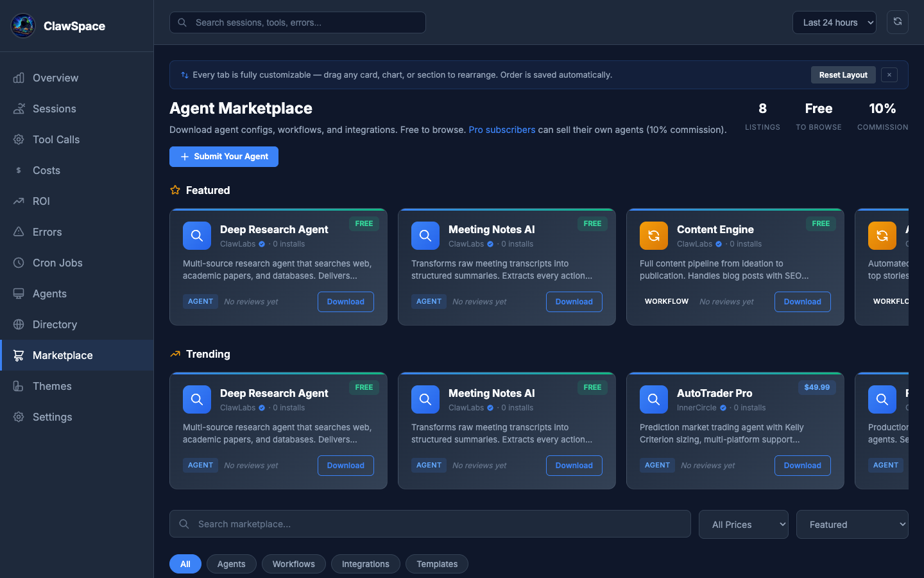Open the Directory section
The width and height of the screenshot is (924, 578).
tap(55, 324)
